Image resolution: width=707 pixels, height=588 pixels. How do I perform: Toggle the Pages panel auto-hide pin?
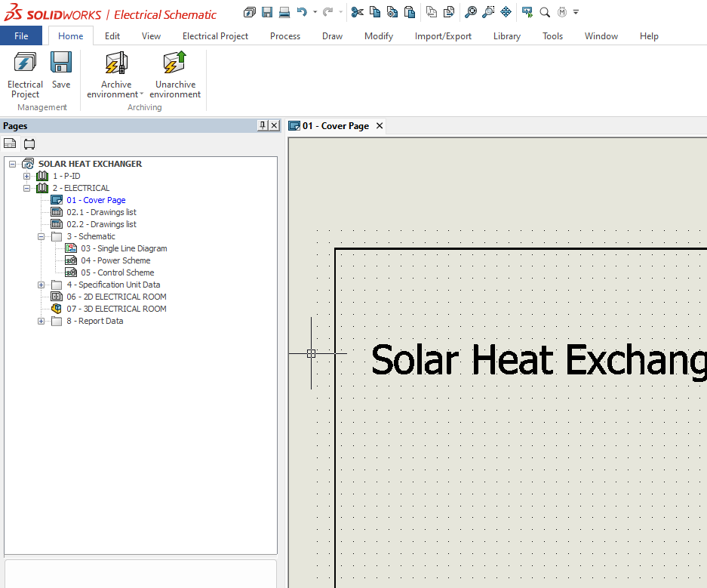pyautogui.click(x=263, y=125)
